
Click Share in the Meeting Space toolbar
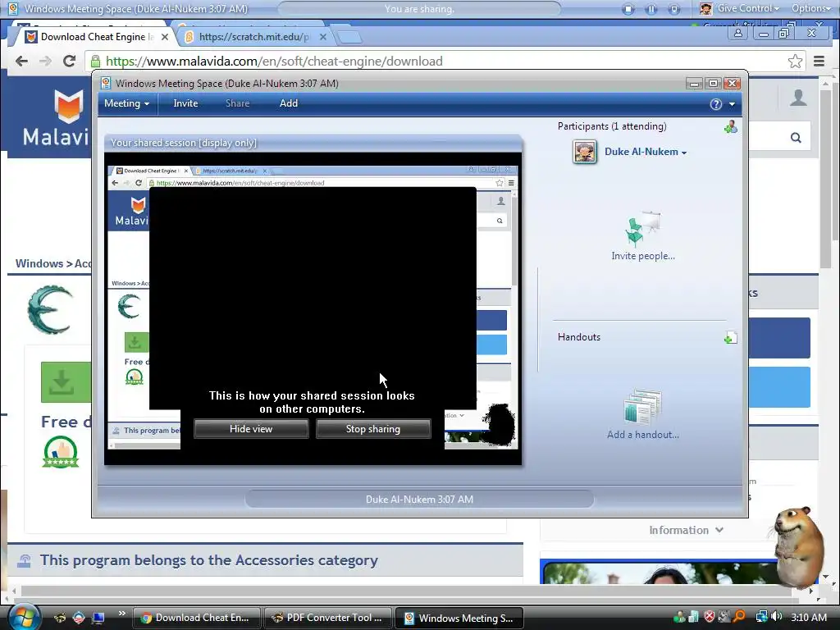[x=237, y=103]
